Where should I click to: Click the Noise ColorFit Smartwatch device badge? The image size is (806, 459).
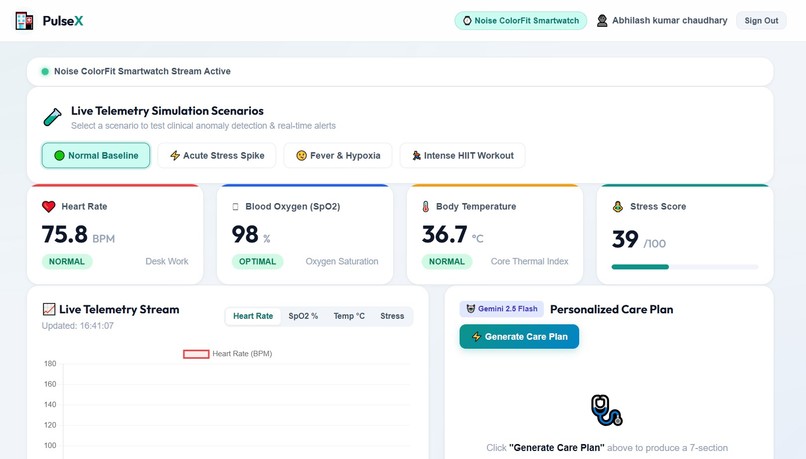tap(521, 21)
